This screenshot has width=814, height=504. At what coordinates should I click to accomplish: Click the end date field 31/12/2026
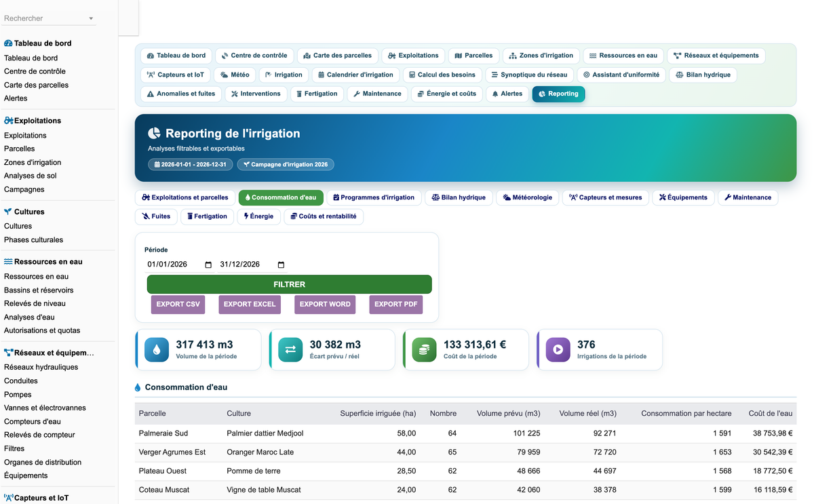[253, 265]
